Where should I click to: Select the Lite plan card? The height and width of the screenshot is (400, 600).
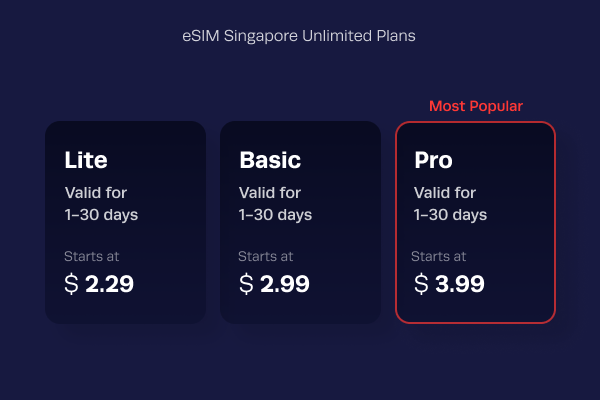(x=126, y=222)
